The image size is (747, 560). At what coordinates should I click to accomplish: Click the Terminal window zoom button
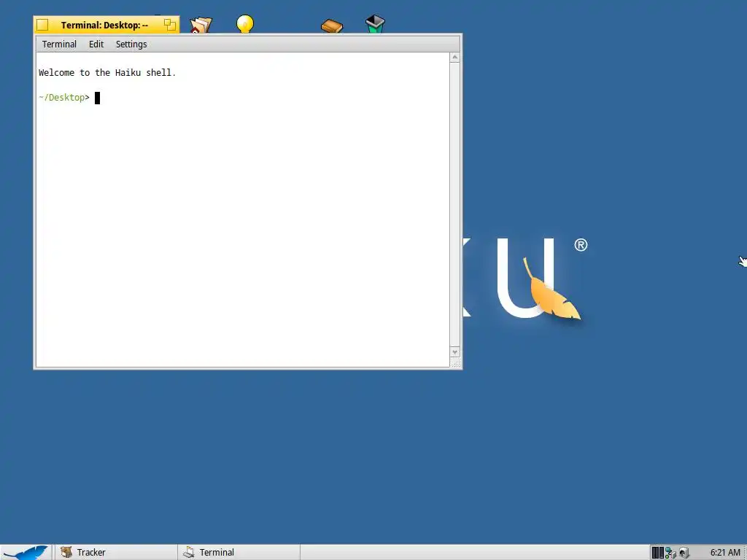169,25
